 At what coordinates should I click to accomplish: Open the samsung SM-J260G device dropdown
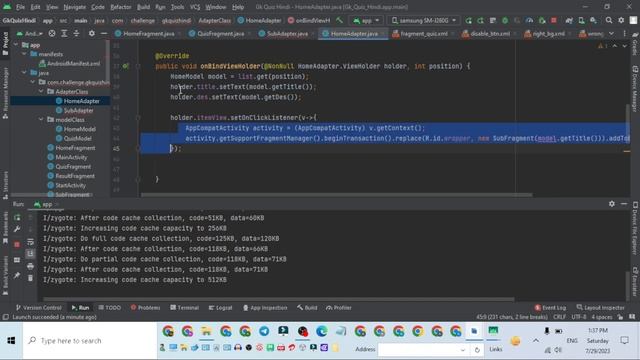tap(424, 20)
